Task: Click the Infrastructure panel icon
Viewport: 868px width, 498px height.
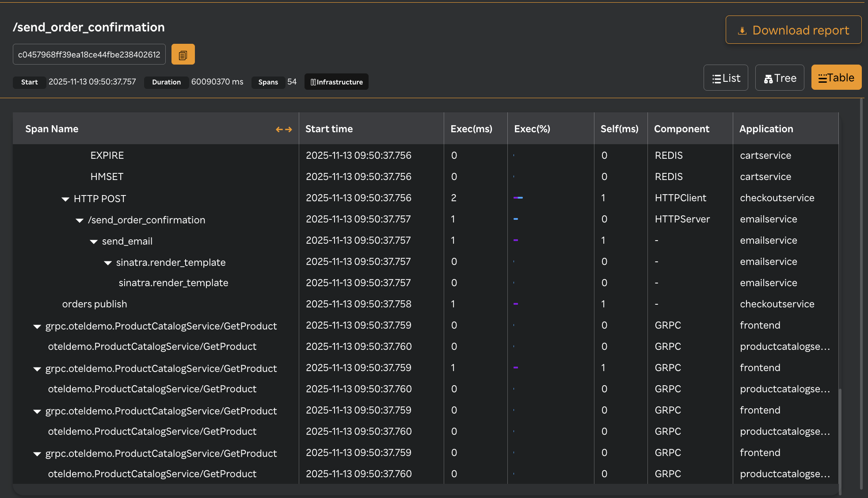Action: click(x=313, y=82)
